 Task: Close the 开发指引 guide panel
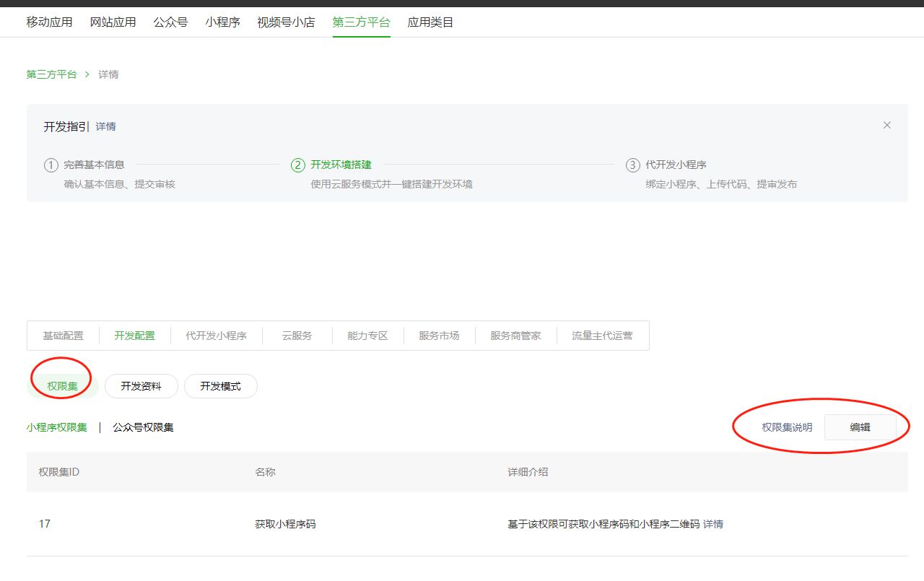tap(887, 126)
